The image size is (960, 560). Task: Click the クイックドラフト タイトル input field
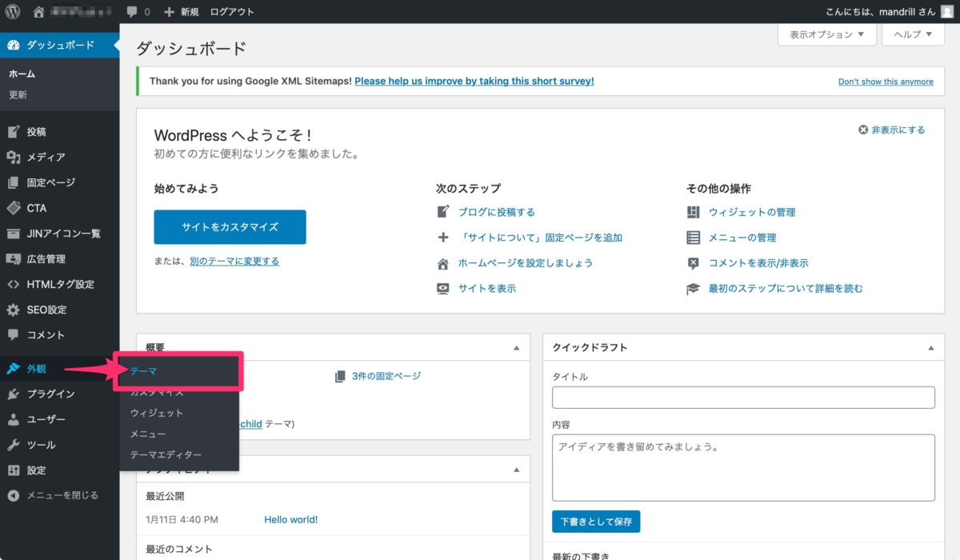[743, 398]
